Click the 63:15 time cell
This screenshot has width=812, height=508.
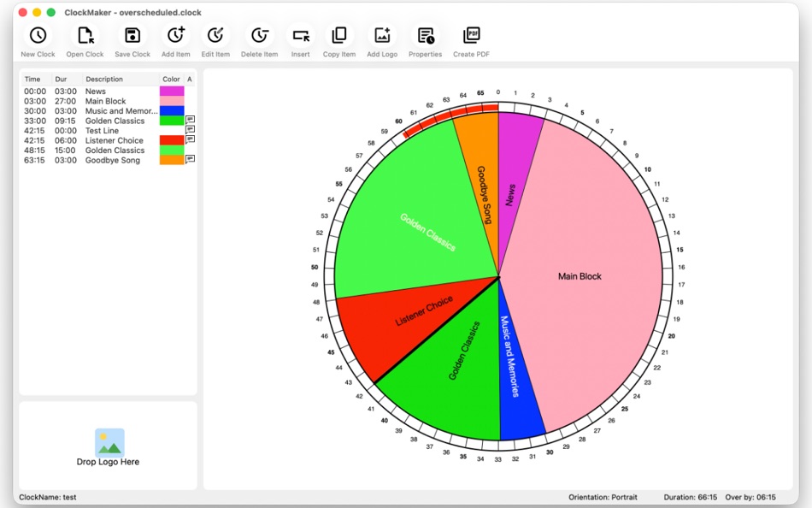(35, 160)
